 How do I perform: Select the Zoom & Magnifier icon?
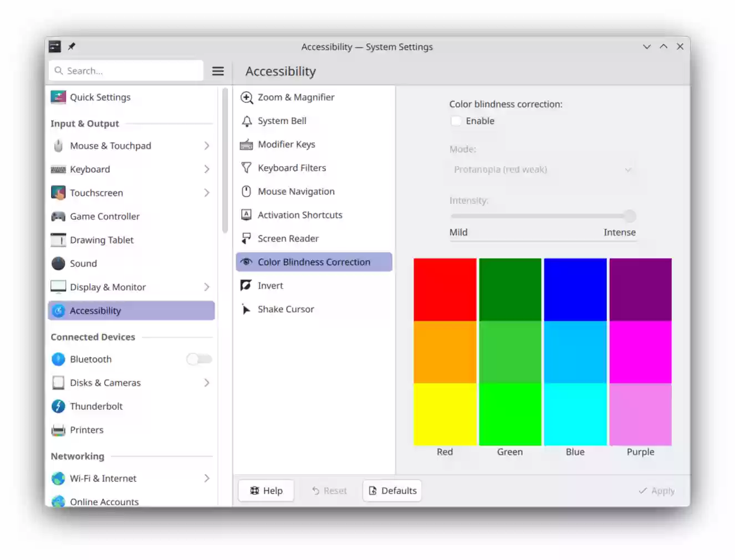[x=246, y=97]
